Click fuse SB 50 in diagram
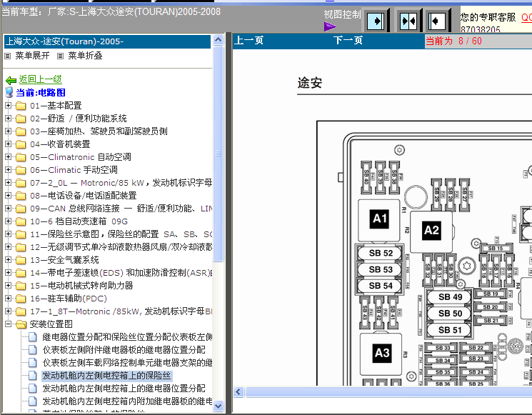The width and height of the screenshot is (532, 415). tap(450, 313)
